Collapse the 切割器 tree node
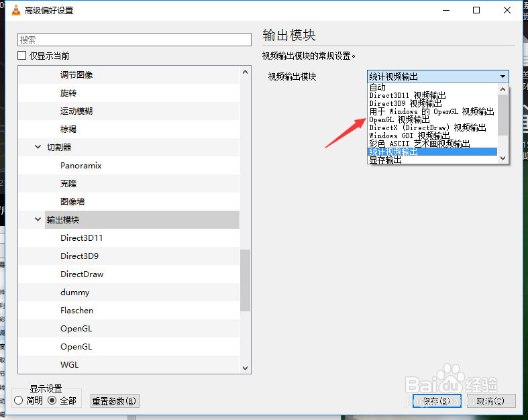The image size is (528, 420). coord(38,147)
